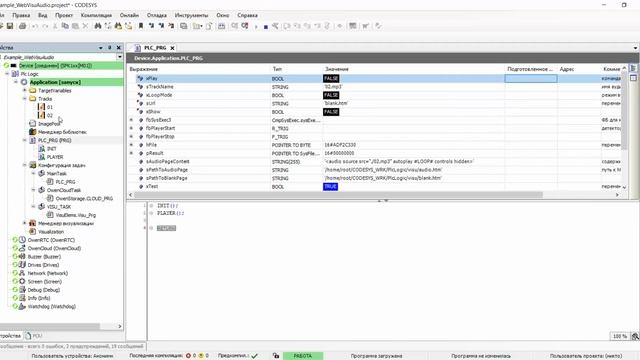This screenshot has width=640, height=360.
Task: Collapse the VISU_TASK node
Action: click(x=33, y=207)
